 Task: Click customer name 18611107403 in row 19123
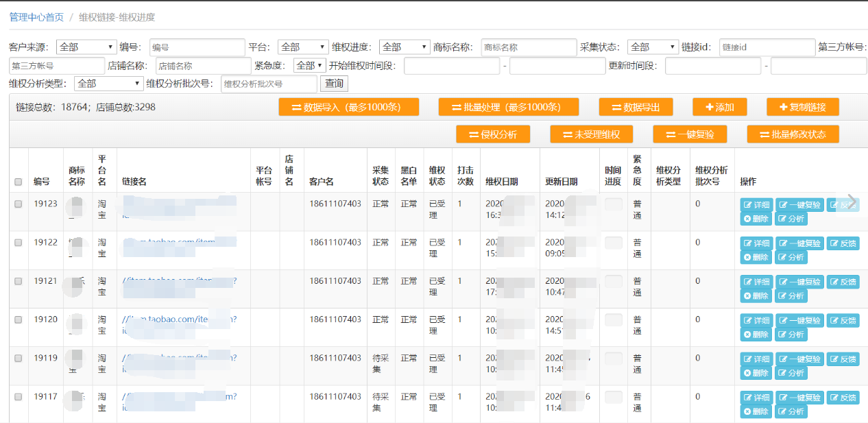point(335,204)
